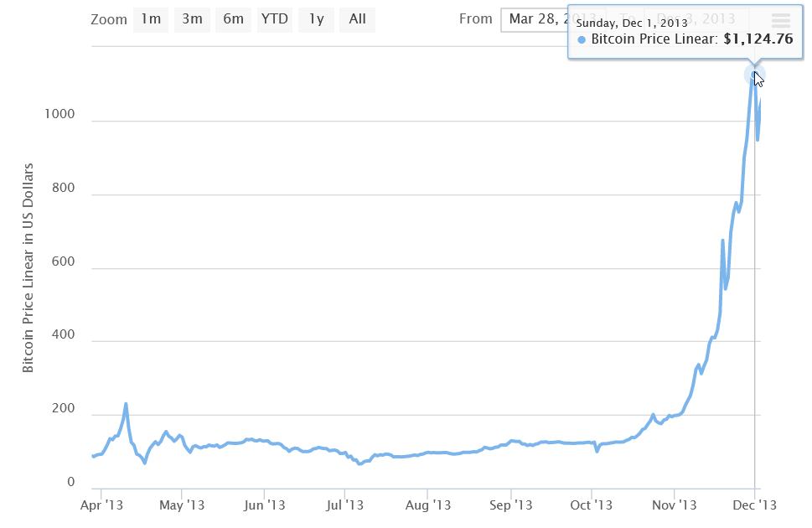Set zoom range to 3m
The height and width of the screenshot is (528, 812).
(192, 19)
